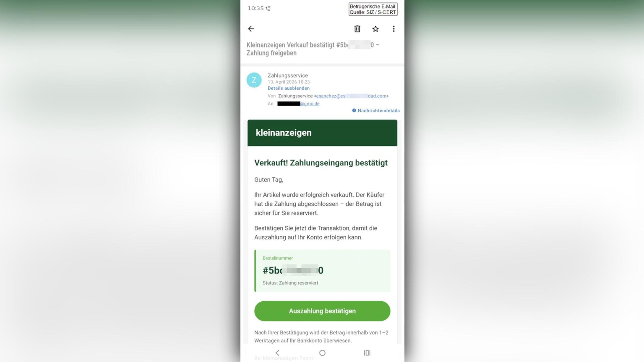The height and width of the screenshot is (362, 644).
Task: Tap the call status icon beside the time
Action: point(268,8)
